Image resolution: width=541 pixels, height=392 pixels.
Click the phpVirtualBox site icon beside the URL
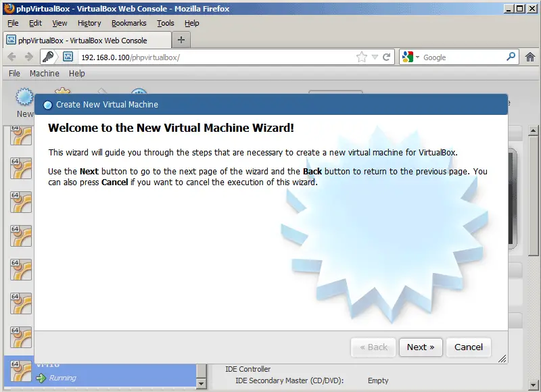coord(68,57)
